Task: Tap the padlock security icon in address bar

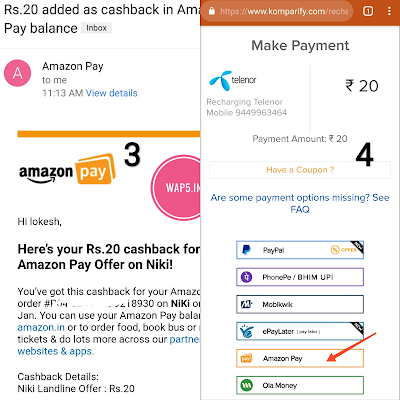Action: pos(211,11)
